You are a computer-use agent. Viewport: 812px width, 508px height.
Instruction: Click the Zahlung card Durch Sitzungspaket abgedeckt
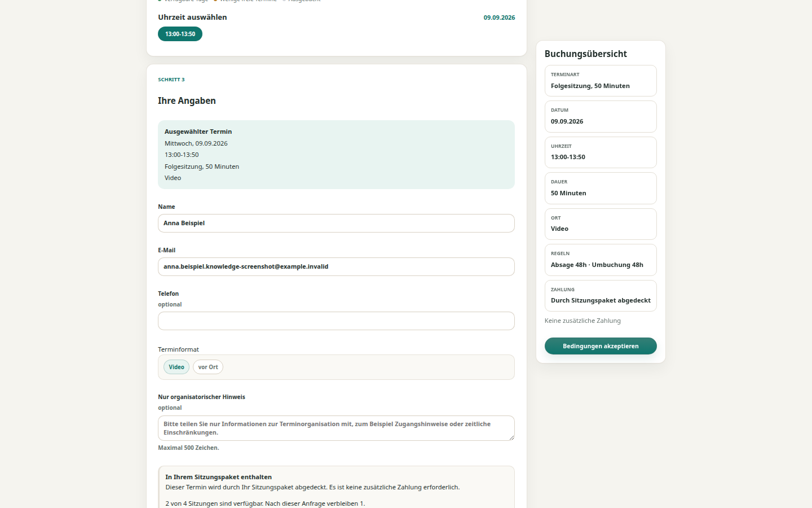(601, 296)
